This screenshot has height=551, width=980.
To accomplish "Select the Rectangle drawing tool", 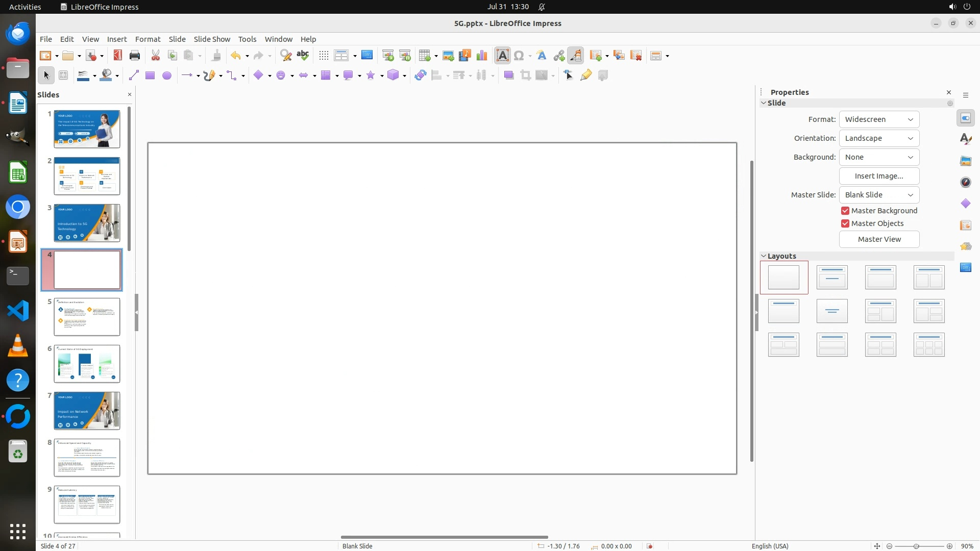I will pyautogui.click(x=150, y=76).
